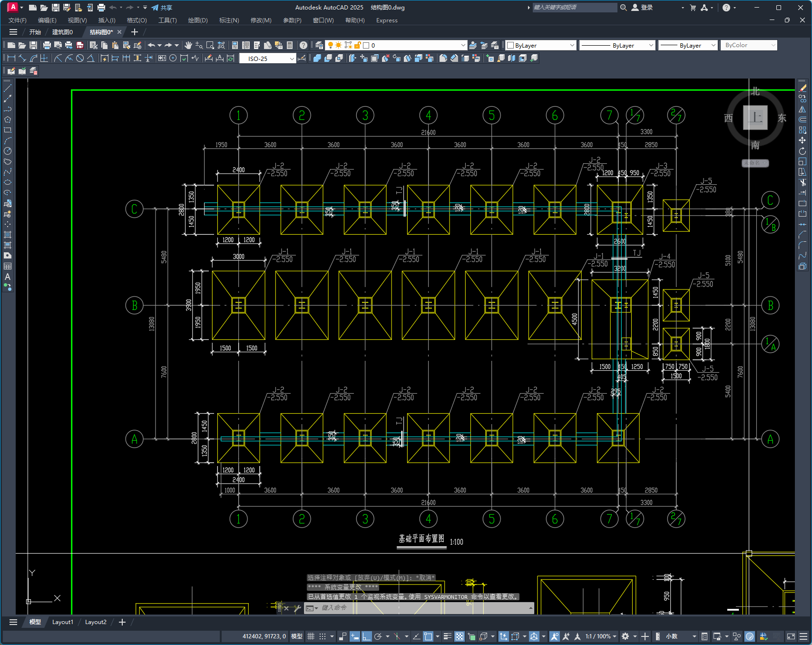
Task: Click the Zoom Window icon
Action: (210, 45)
